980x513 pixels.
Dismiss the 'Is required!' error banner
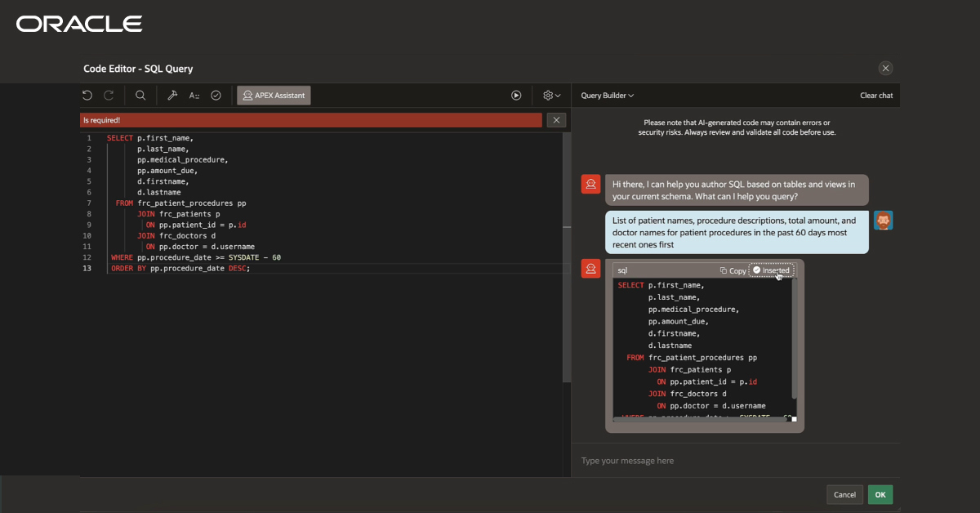coord(555,120)
